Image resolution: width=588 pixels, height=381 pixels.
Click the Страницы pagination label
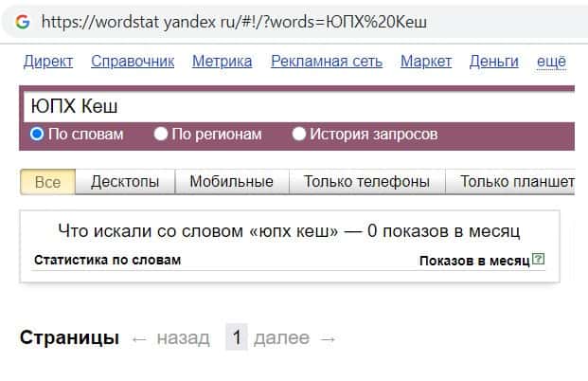tap(70, 337)
